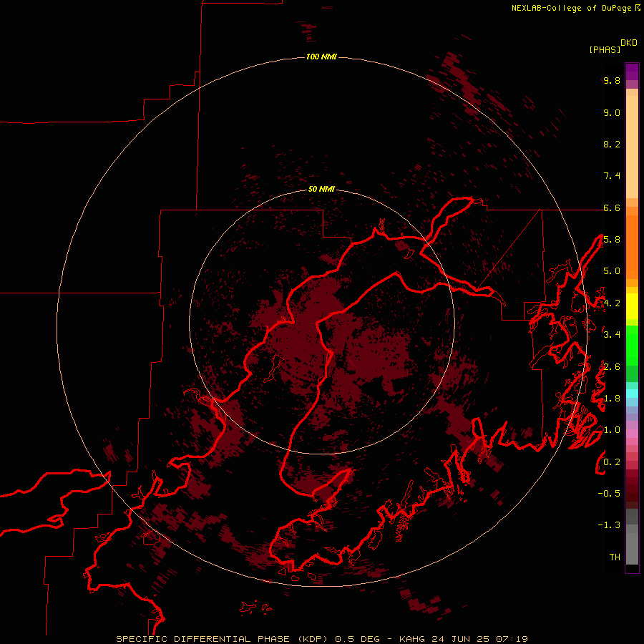Viewport: 644px width, 644px height.
Task: Click the TH threshold label on the scale
Action: 615,557
